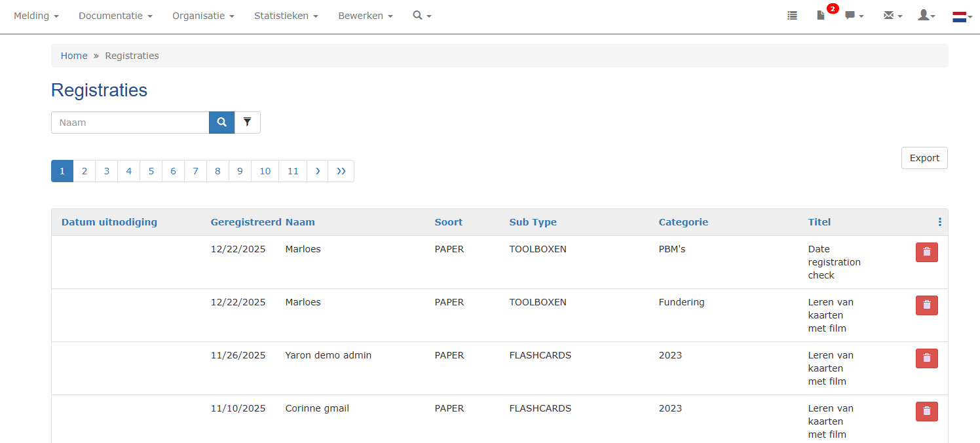The height and width of the screenshot is (443, 980).
Task: Sort table by Geregistreerd column
Action: [246, 222]
